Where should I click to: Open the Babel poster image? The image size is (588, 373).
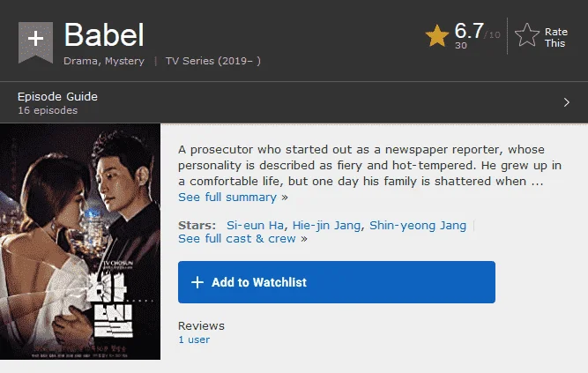point(80,242)
